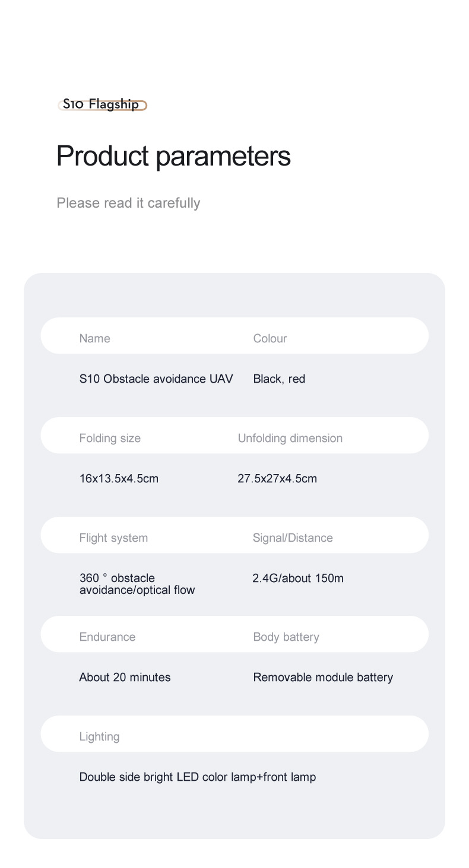Click the Signal/Distance header

(x=293, y=538)
